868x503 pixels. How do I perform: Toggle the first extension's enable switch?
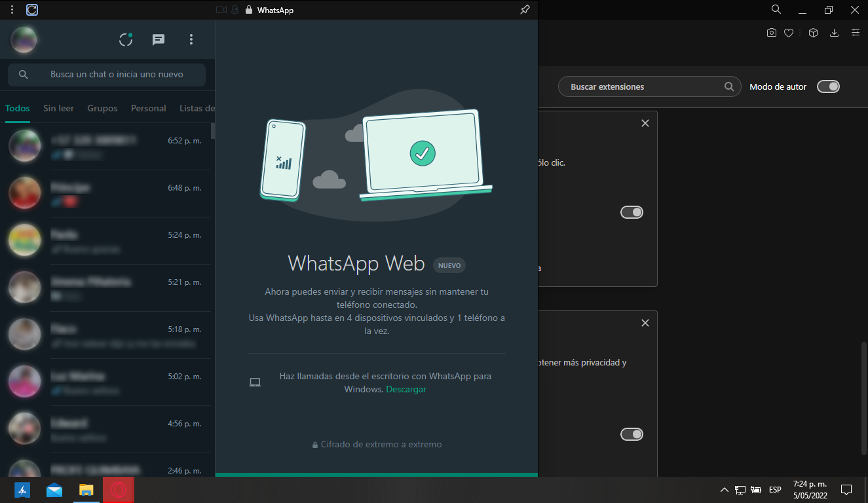tap(632, 212)
